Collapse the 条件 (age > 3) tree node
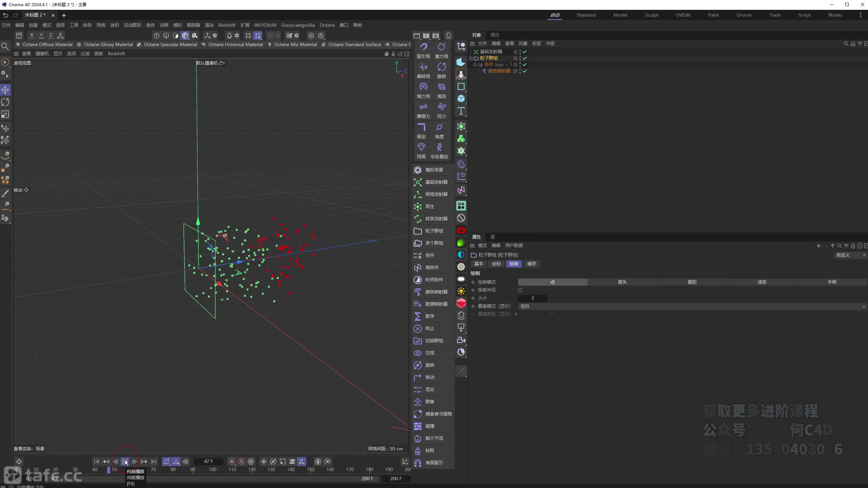The image size is (868, 488). coord(475,65)
